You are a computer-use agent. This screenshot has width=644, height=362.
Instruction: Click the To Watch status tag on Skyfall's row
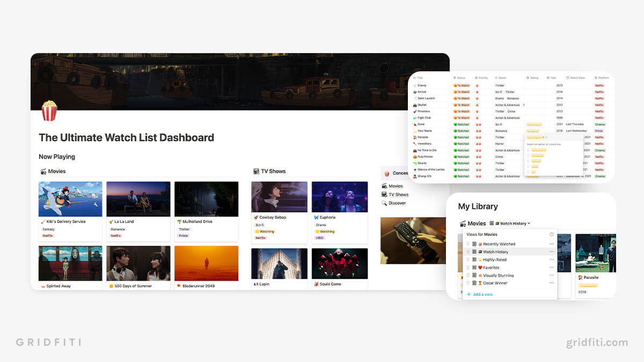click(x=462, y=105)
